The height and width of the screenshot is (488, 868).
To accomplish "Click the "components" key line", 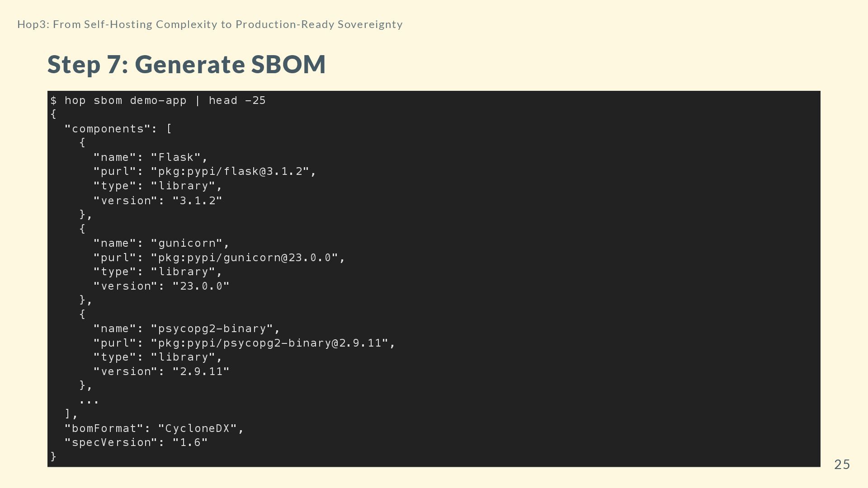I will (x=118, y=129).
